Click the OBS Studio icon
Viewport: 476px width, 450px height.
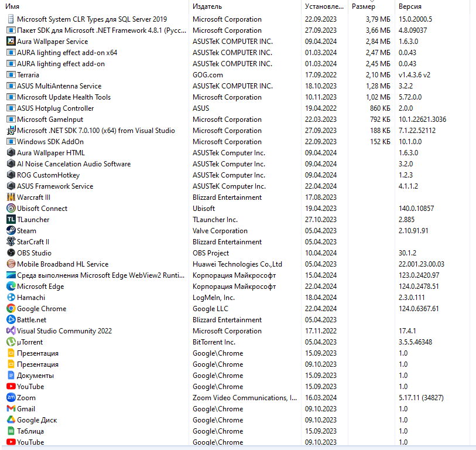coord(10,253)
